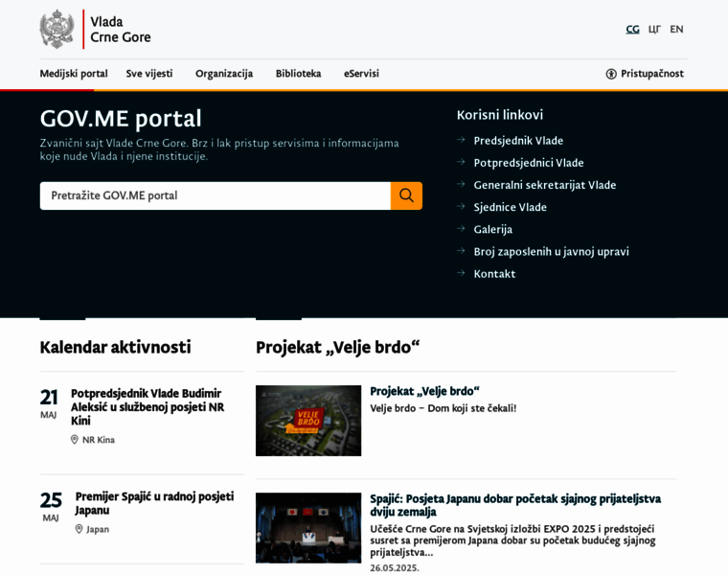Viewport: 728px width, 575px height.
Task: Open the Velje brdo project thumbnail image
Action: coord(308,421)
